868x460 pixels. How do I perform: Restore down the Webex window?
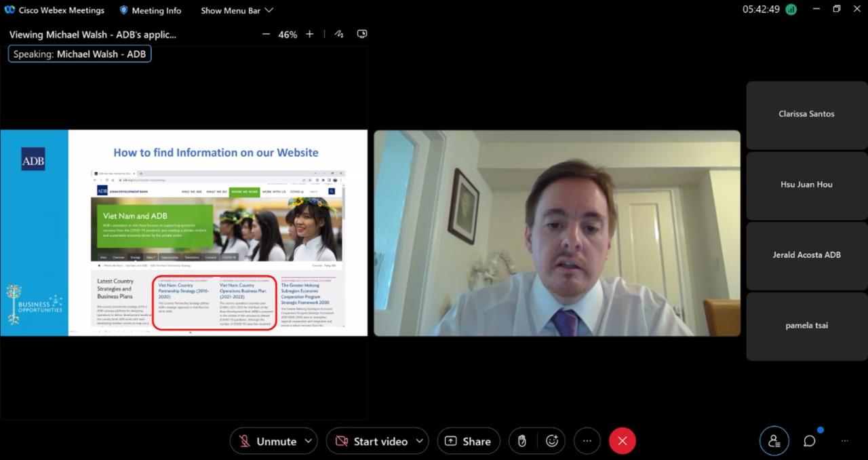[837, 9]
